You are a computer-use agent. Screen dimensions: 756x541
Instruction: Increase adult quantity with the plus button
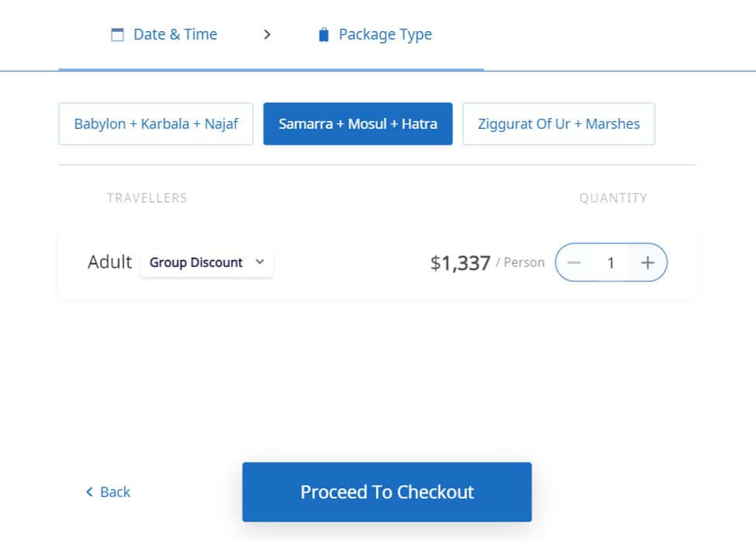coord(647,263)
